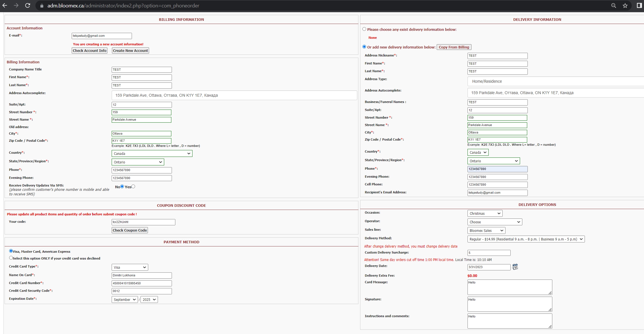Click the Check Coupon Code button
The height and width of the screenshot is (334, 644).
click(x=130, y=230)
